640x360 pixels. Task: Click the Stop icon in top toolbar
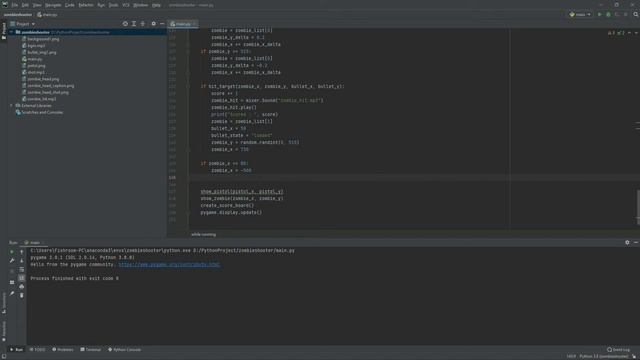coord(625,14)
